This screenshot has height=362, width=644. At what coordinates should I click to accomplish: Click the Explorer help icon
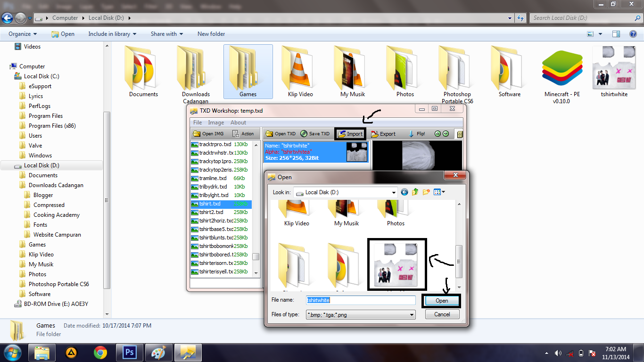(x=633, y=34)
